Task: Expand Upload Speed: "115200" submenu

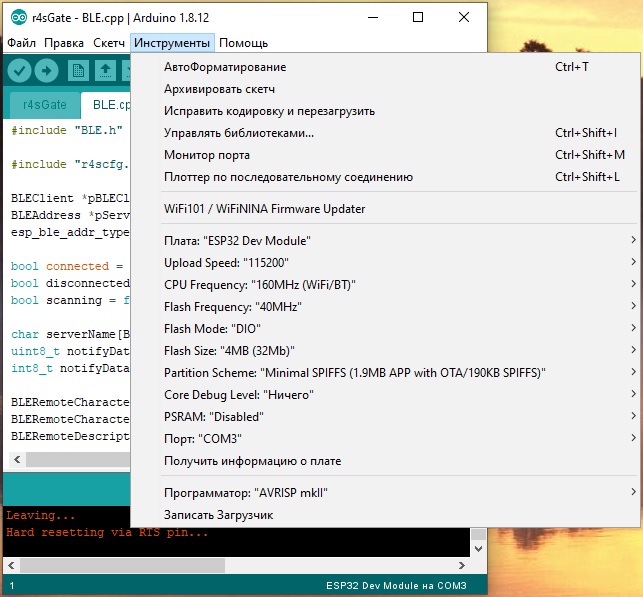Action: point(385,263)
